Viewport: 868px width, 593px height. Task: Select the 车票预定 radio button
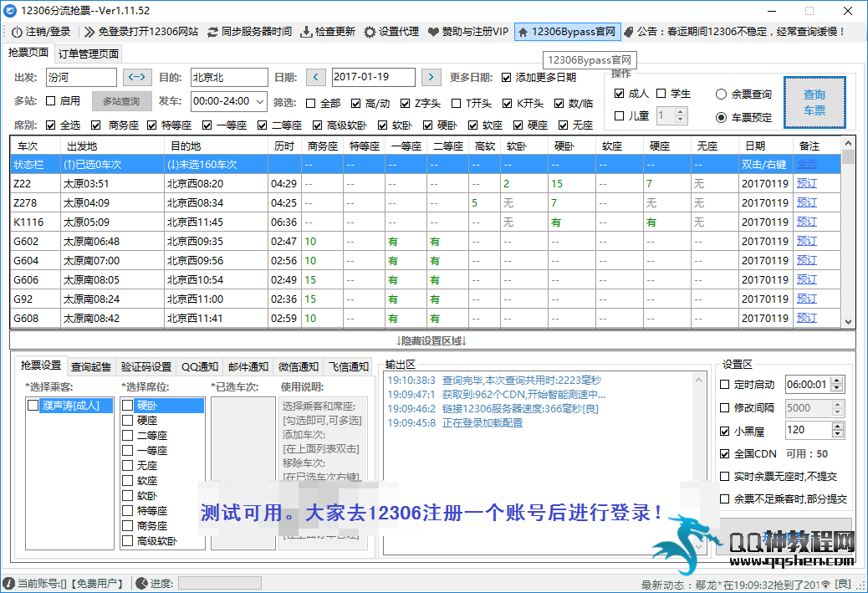(721, 117)
